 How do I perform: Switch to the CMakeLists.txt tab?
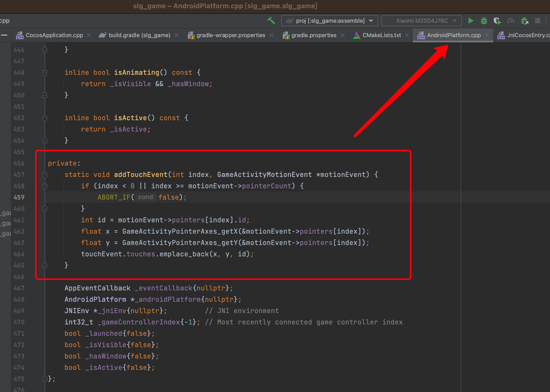tap(382, 35)
